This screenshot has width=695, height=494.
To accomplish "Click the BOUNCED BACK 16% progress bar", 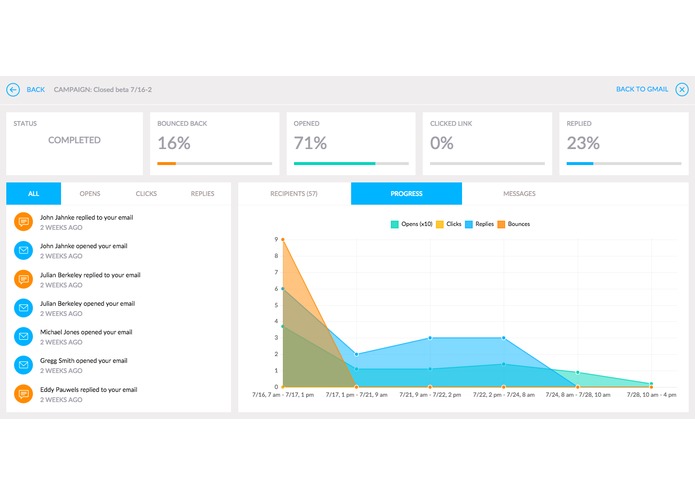I will 215,163.
